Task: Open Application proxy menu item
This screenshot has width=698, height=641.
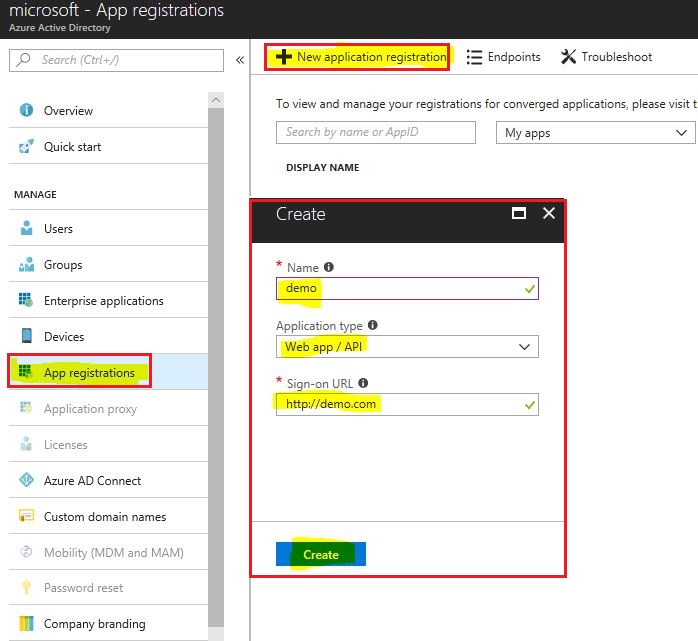Action: click(108, 408)
